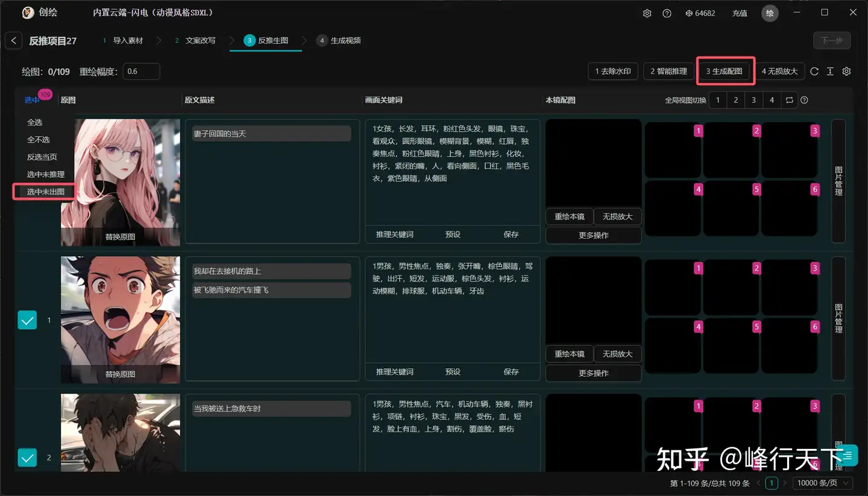Click 保存 in the shouting boy row
The width and height of the screenshot is (868, 496).
pos(511,372)
